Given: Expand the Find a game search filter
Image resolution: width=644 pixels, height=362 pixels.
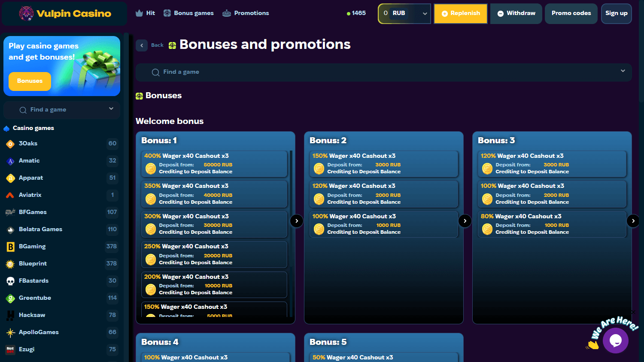Looking at the screenshot, I should click(623, 72).
